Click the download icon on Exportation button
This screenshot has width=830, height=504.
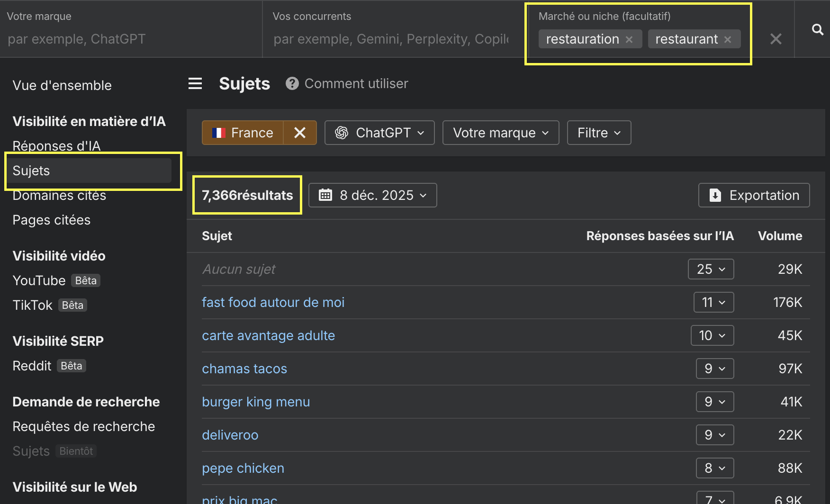[x=715, y=195]
